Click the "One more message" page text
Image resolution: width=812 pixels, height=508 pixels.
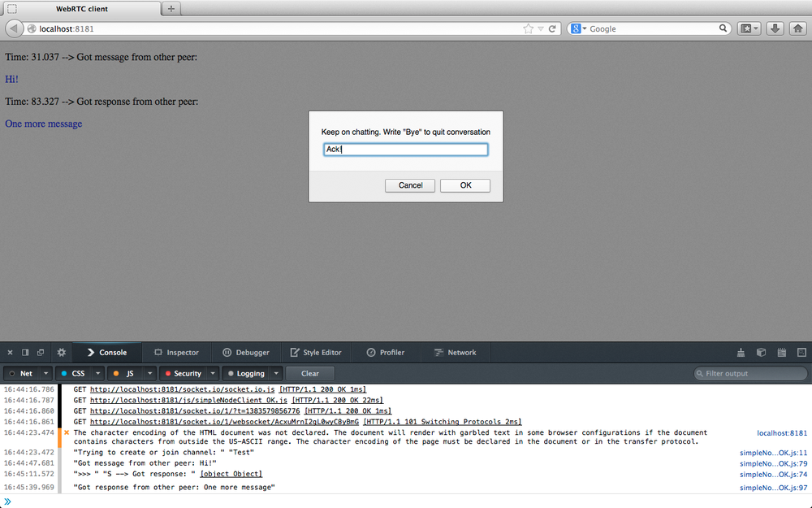click(44, 124)
